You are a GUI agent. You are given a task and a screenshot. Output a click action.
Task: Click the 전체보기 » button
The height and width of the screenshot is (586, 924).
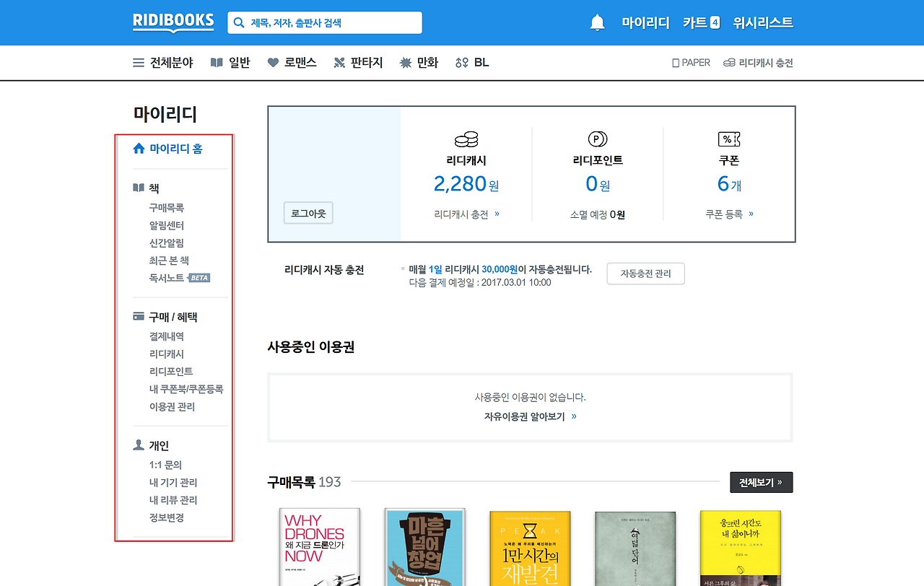pos(761,482)
